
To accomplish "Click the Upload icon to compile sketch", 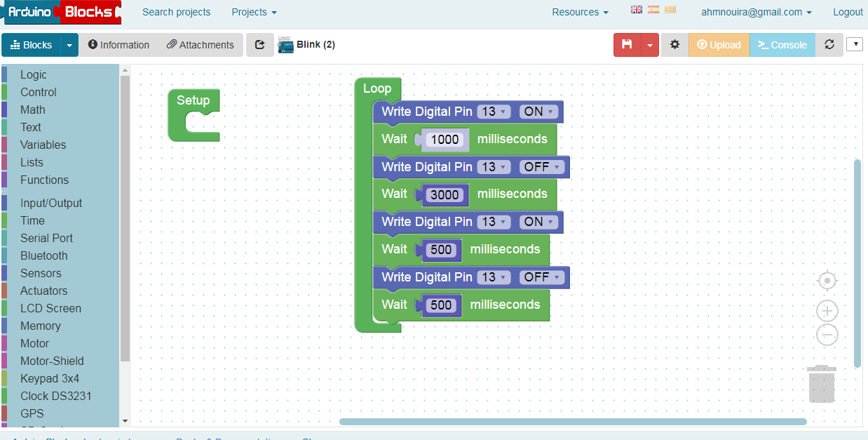I will (718, 44).
